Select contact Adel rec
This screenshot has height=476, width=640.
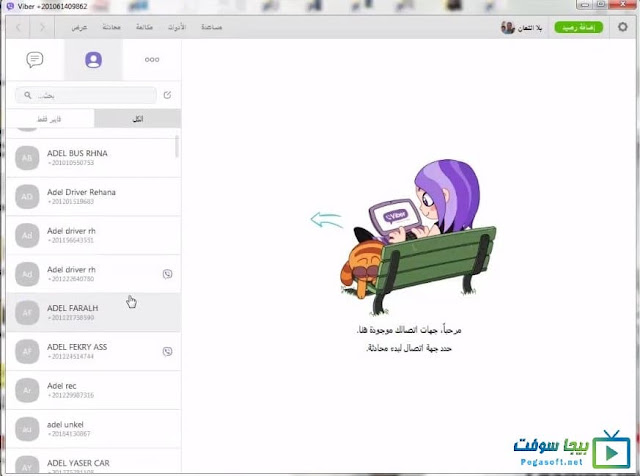tap(93, 390)
